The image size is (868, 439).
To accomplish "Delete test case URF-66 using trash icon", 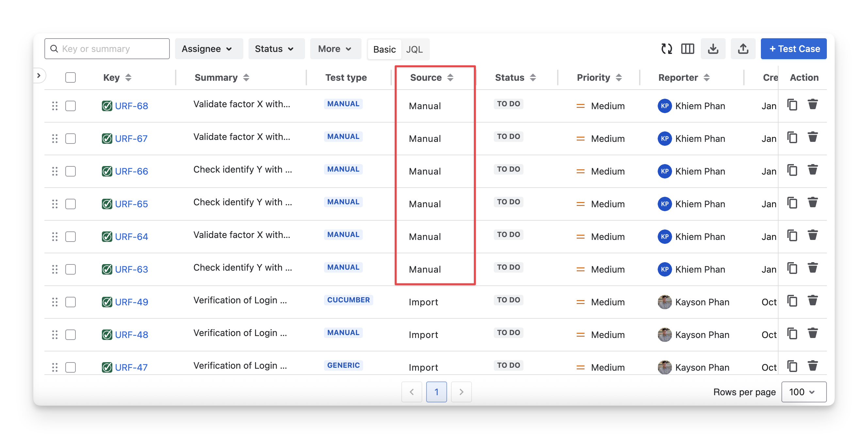I will coord(813,170).
